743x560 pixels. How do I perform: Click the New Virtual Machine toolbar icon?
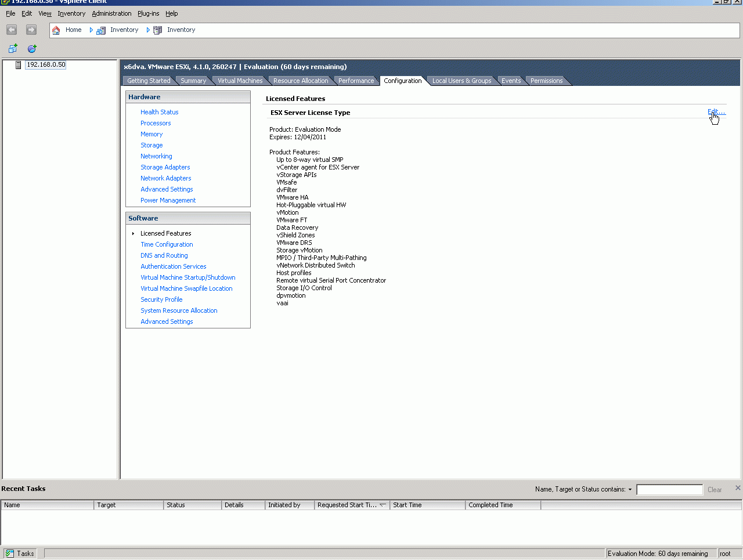click(x=13, y=49)
